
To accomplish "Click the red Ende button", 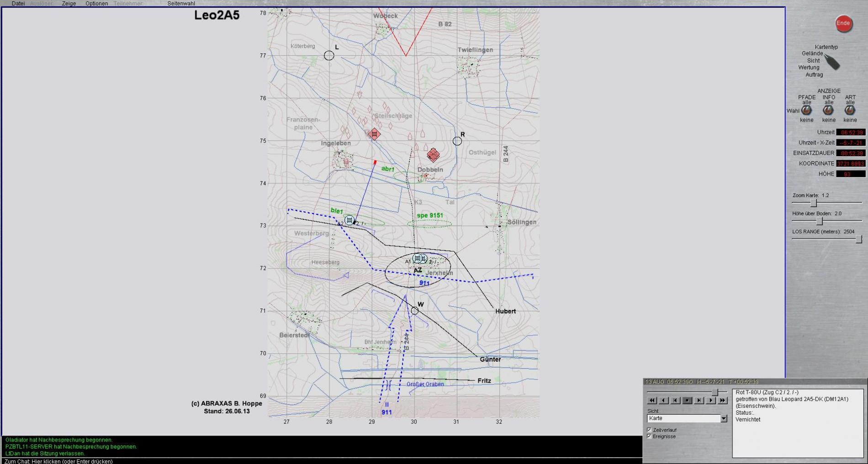I will [x=843, y=24].
